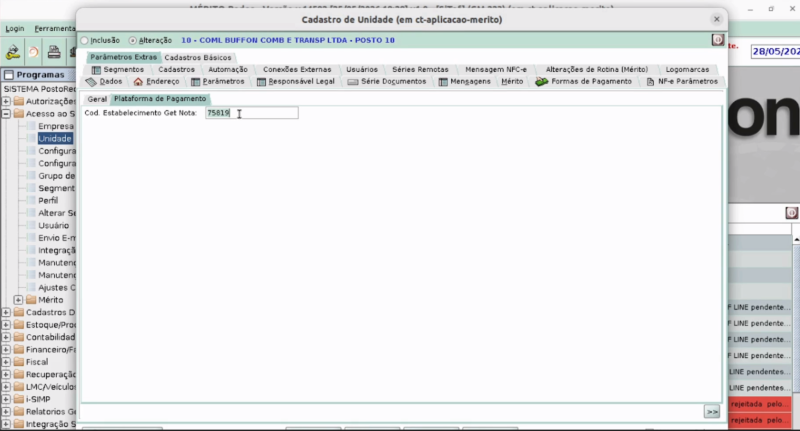Select Ajustes C item in tree

coord(57,288)
